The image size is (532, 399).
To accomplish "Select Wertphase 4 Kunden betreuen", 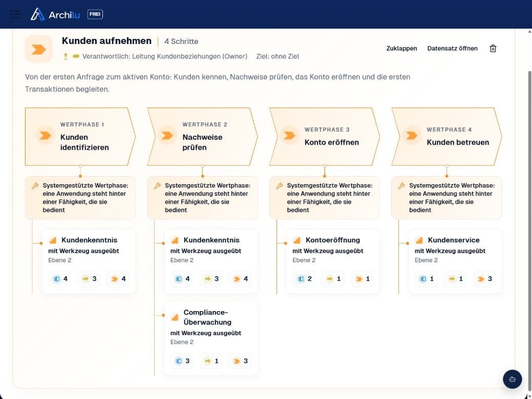I will pyautogui.click(x=447, y=137).
